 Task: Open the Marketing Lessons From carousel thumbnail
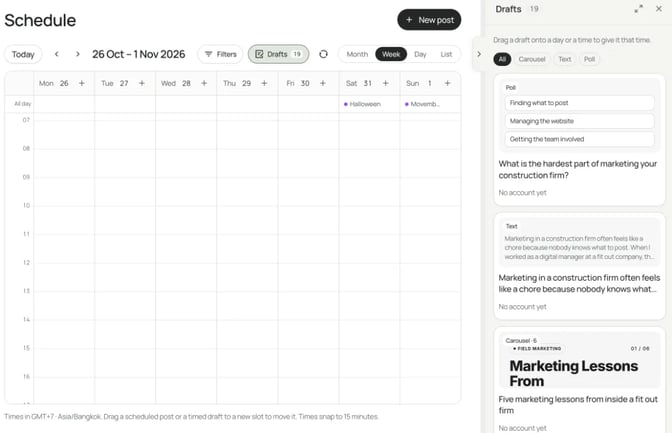click(x=579, y=360)
